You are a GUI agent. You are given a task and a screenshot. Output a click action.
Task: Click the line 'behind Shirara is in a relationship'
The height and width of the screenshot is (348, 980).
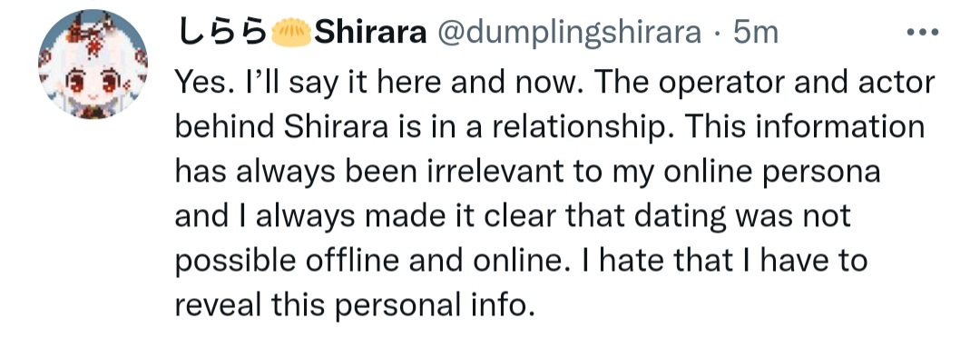549,128
